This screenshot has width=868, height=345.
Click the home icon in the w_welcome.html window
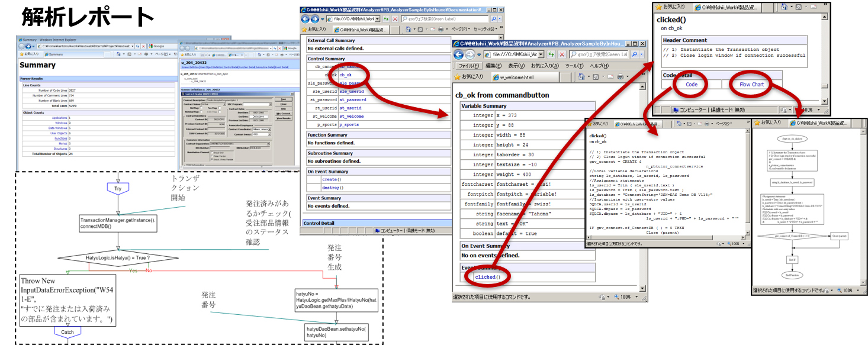pyautogui.click(x=583, y=77)
